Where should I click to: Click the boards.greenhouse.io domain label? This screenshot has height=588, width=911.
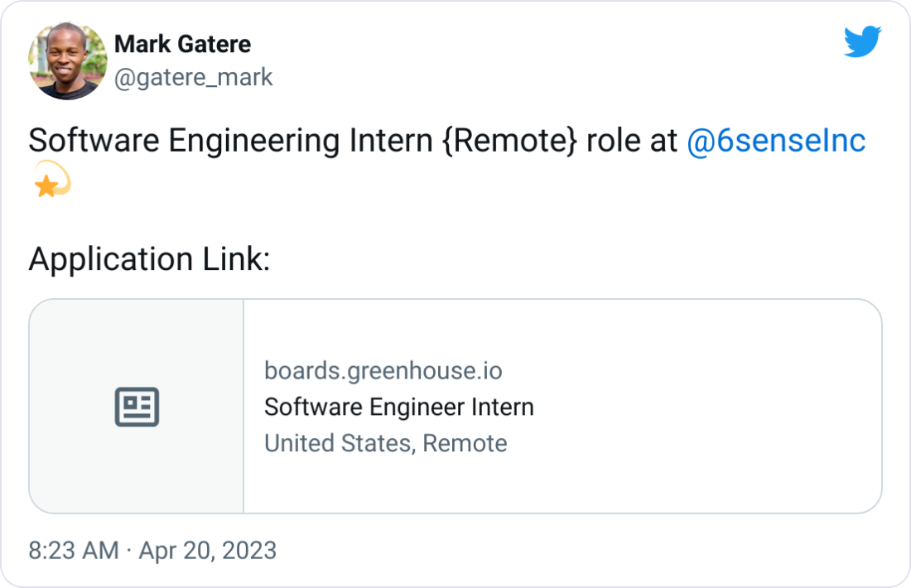383,370
